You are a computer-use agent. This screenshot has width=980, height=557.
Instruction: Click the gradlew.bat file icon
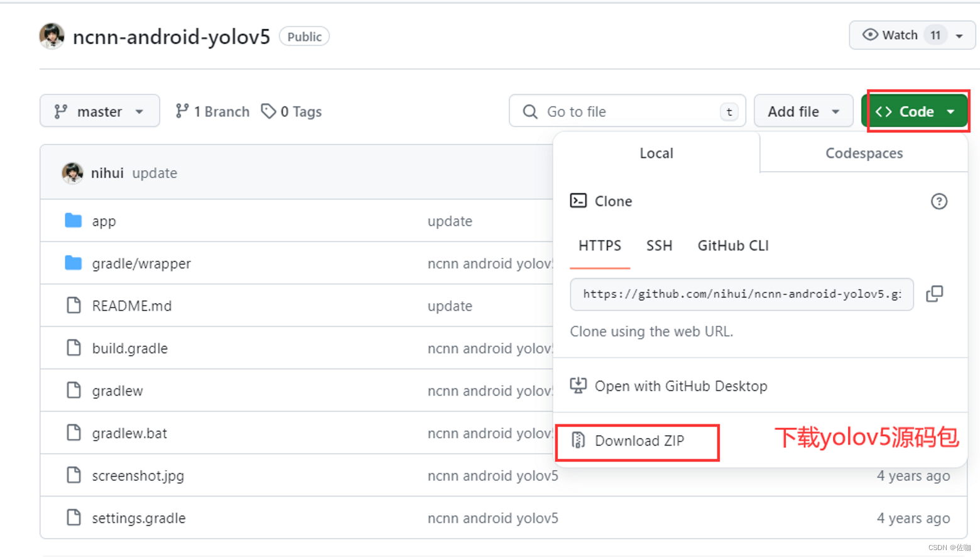73,433
